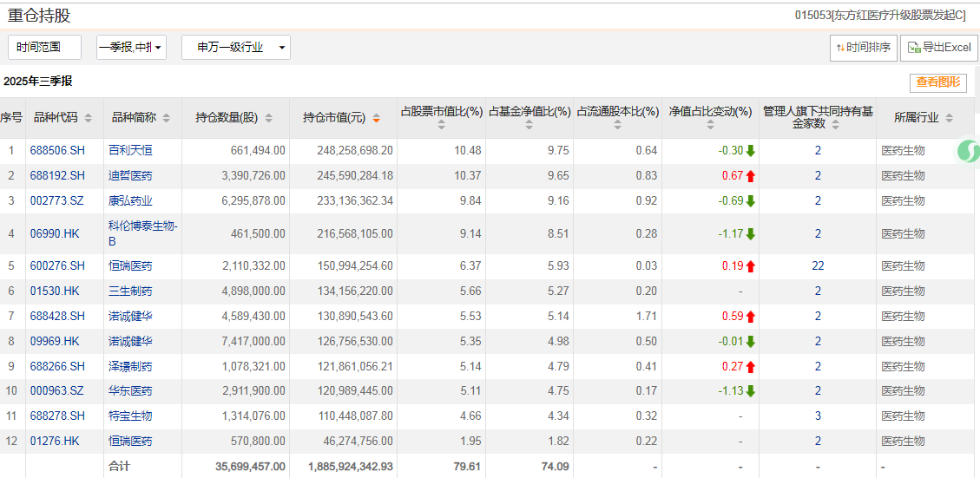The height and width of the screenshot is (478, 980).
Task: Open the 迪哲医药 stock name link
Action: point(130,176)
